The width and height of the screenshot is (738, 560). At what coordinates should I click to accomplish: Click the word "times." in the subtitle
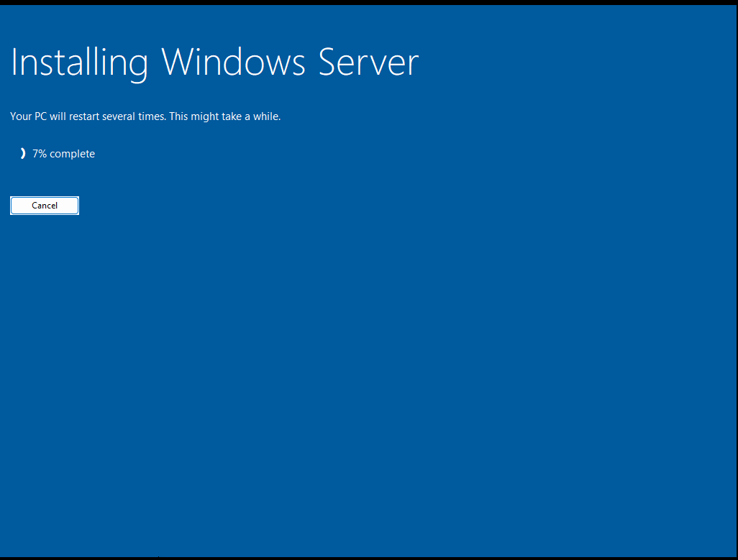pos(152,116)
